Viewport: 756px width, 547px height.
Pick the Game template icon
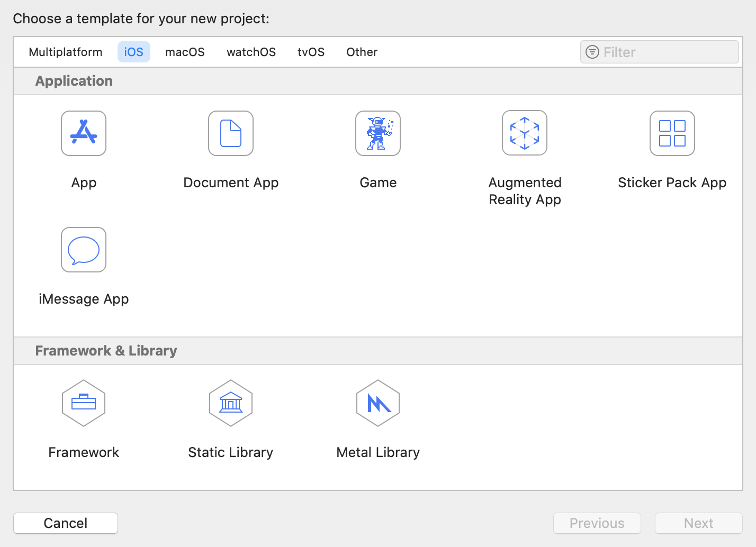[x=378, y=133]
